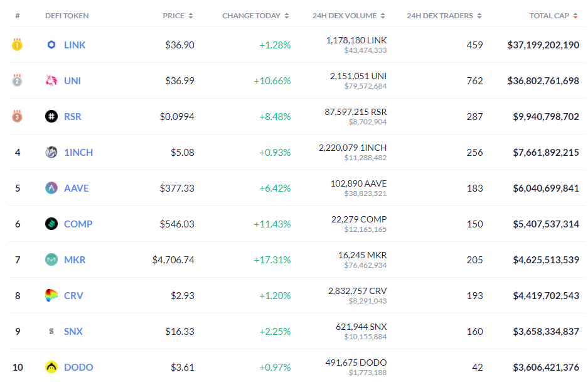
Task: Sort by 24H DEX Traders header
Action: 444,16
